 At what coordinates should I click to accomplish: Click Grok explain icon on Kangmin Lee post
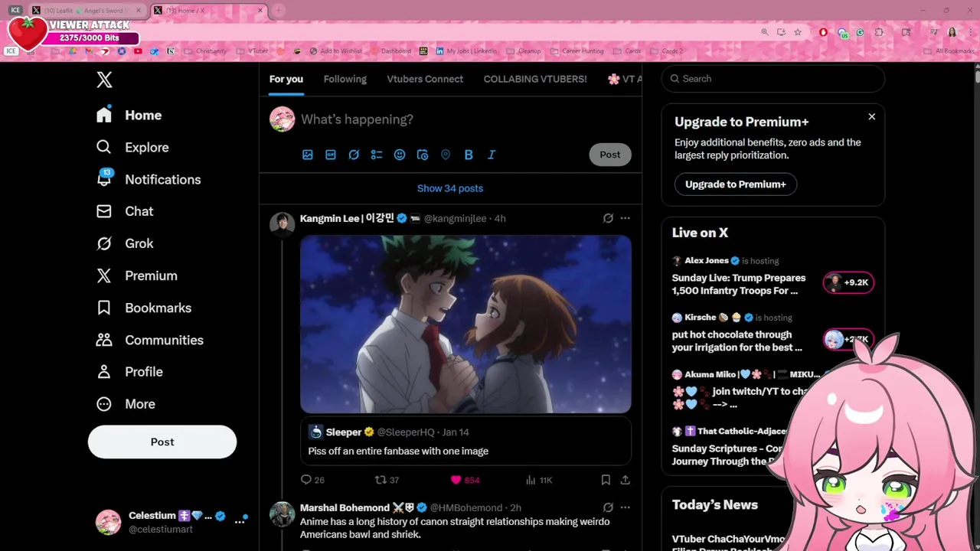[608, 218]
